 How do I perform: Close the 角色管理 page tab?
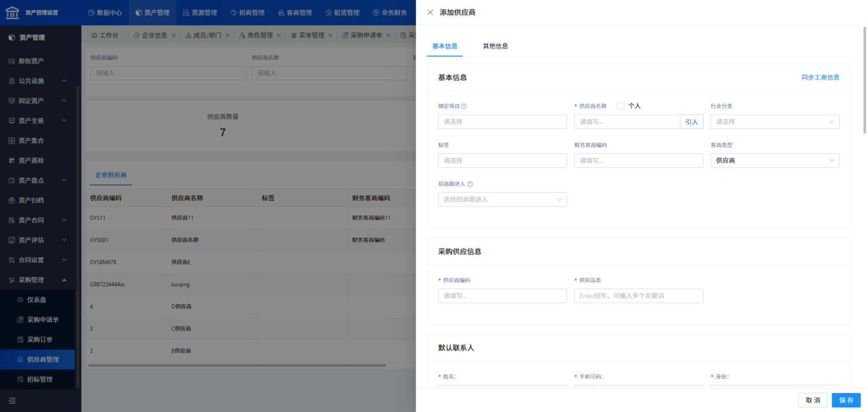[279, 35]
